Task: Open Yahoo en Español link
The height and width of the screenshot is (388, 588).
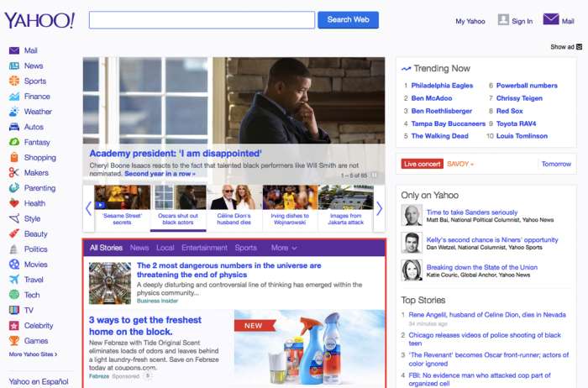Action: tap(39, 381)
